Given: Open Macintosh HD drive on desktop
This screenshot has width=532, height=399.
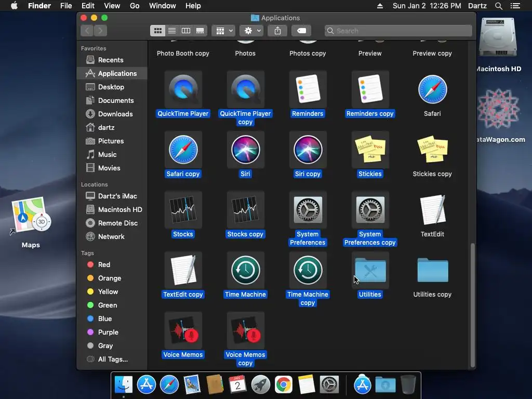Looking at the screenshot, I should [x=498, y=37].
